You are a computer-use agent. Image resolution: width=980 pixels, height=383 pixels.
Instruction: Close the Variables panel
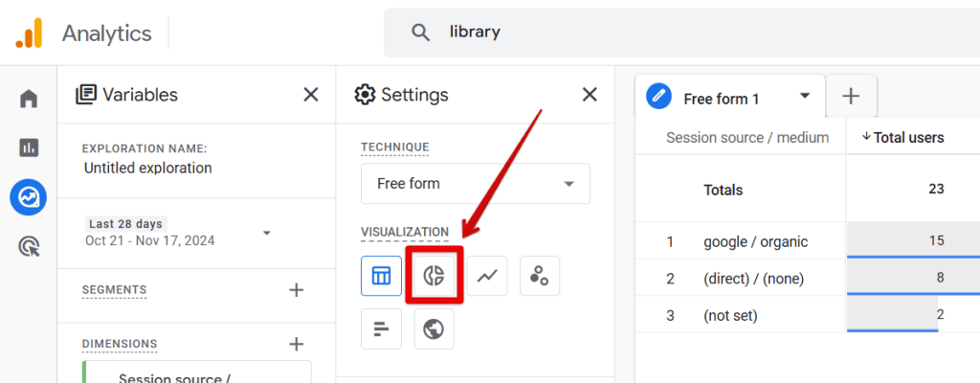tap(311, 94)
